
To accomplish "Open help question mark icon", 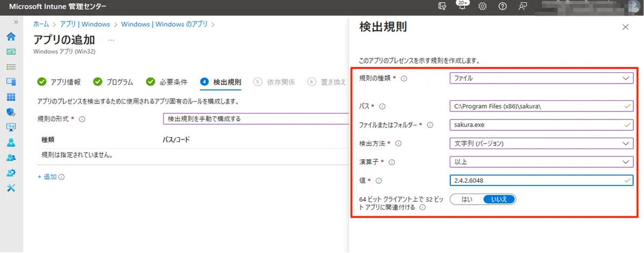I will (502, 6).
